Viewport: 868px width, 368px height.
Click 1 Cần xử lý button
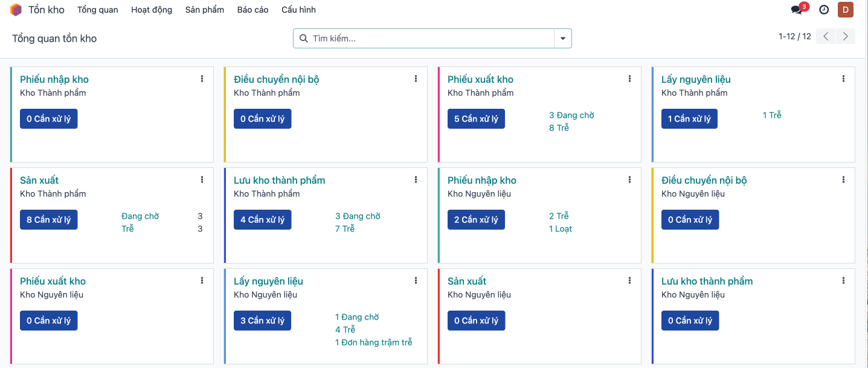(x=690, y=119)
